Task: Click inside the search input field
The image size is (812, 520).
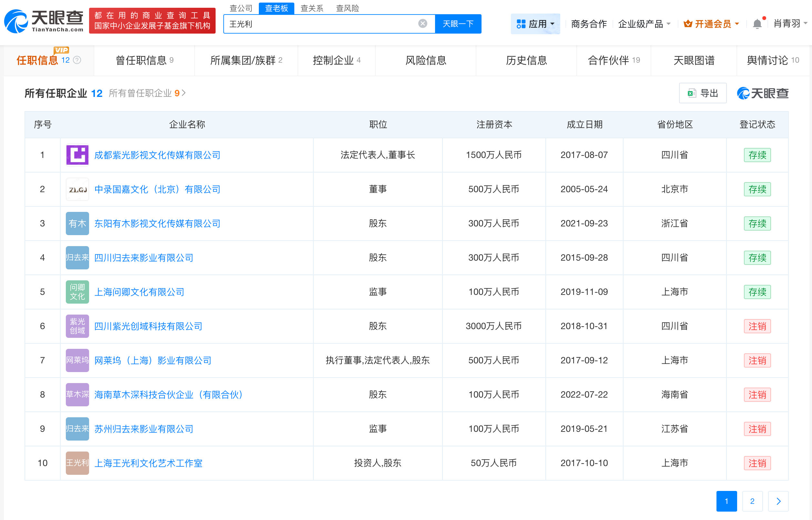Action: click(x=320, y=24)
